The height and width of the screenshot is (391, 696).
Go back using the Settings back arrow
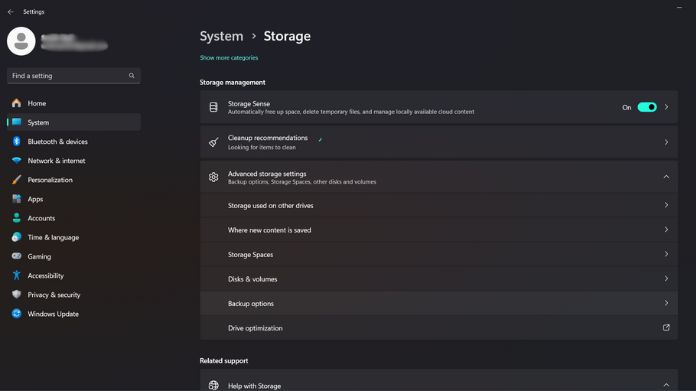pos(11,12)
